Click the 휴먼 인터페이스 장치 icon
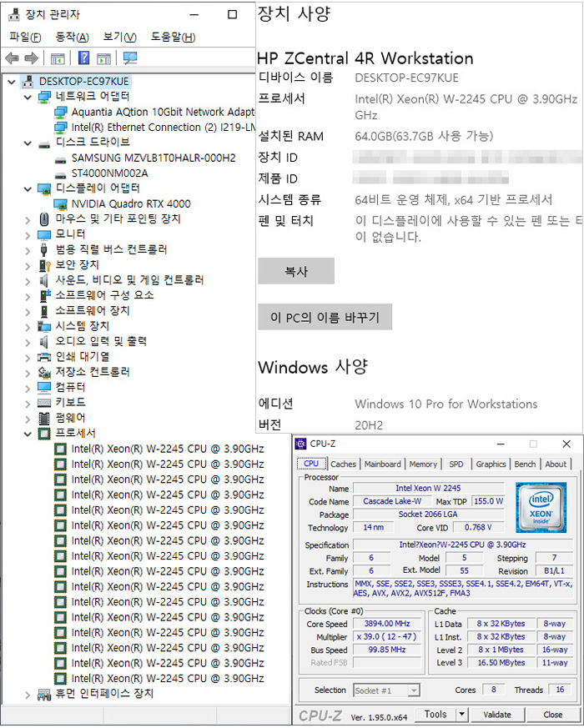Image resolution: width=584 pixels, height=728 pixels. [x=44, y=695]
